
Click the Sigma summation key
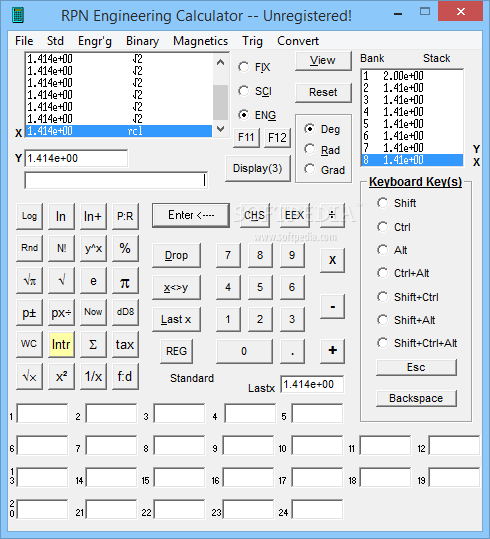click(93, 344)
